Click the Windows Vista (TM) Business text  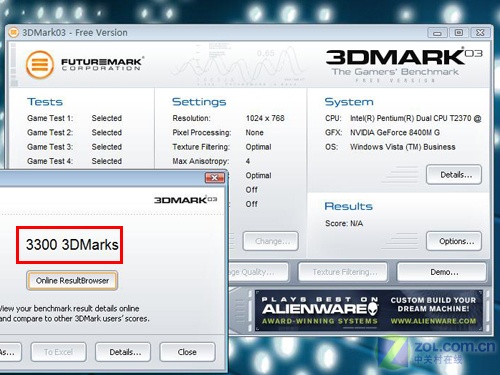point(403,147)
